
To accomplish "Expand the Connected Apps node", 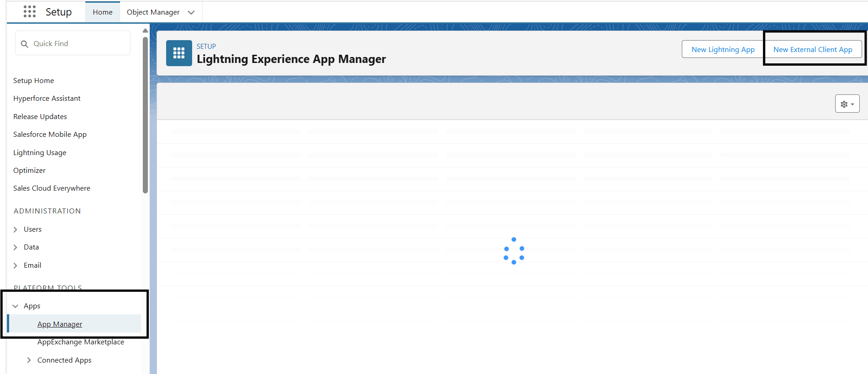I will coord(29,360).
